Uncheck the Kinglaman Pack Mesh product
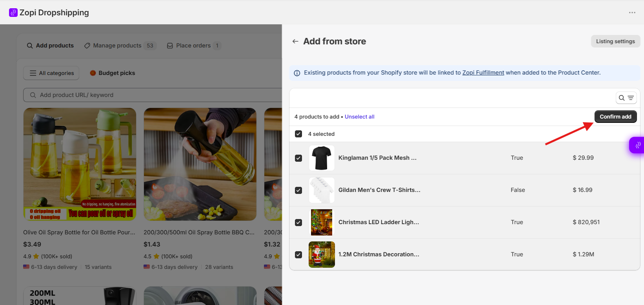644x305 pixels. (298, 158)
